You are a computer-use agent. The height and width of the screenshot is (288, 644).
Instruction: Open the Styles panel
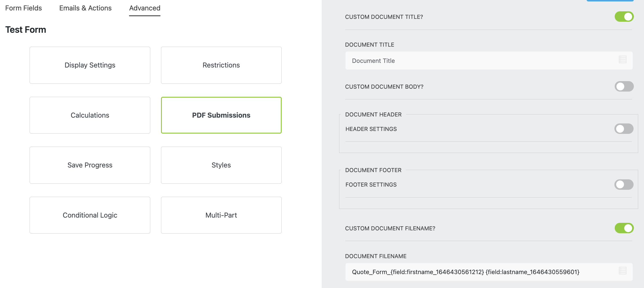point(221,165)
